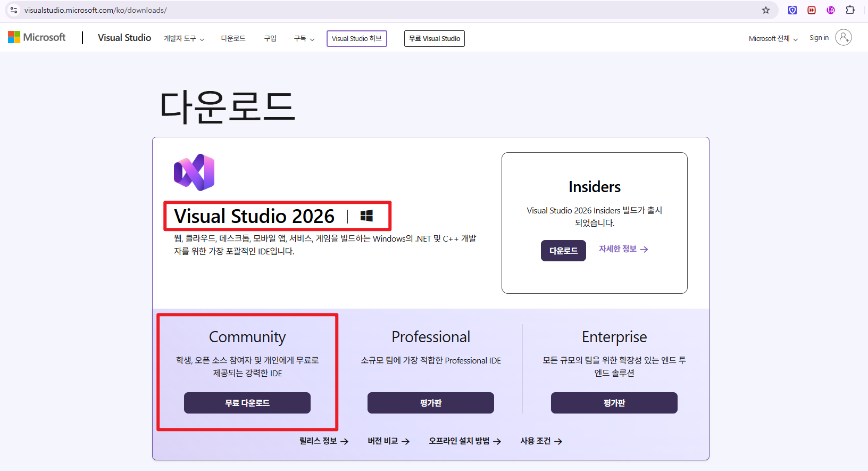This screenshot has width=868, height=471.
Task: Click the Professional edition heading
Action: (x=431, y=337)
